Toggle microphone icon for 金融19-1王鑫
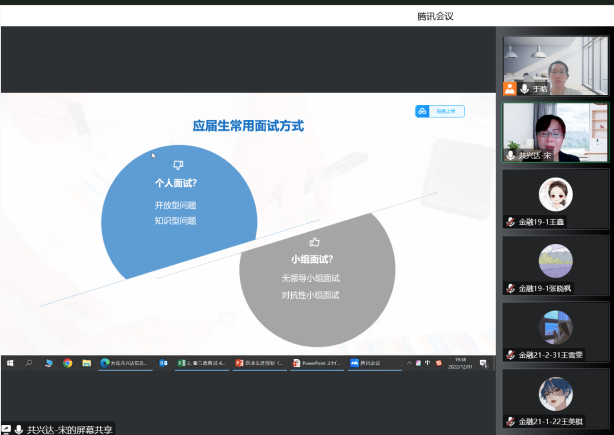 pyautogui.click(x=510, y=221)
